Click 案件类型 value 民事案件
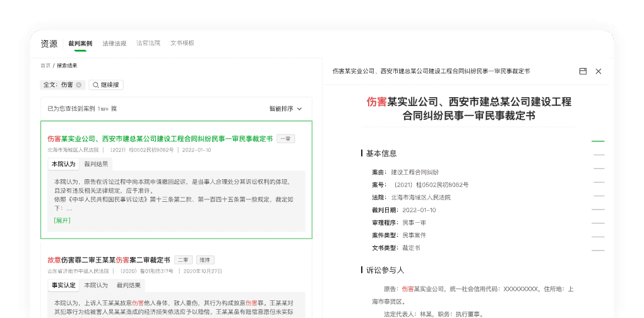This screenshot has height=318, width=644. click(x=414, y=235)
